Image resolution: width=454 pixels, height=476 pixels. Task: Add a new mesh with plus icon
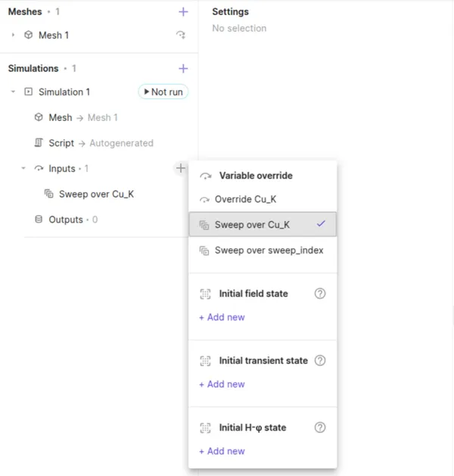point(183,12)
